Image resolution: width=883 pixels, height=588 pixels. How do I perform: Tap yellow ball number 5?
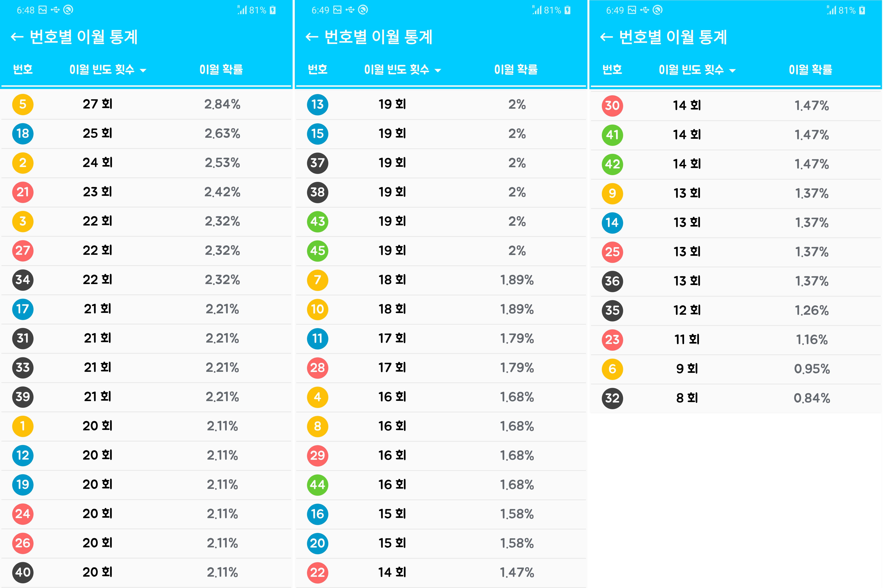pos(23,104)
